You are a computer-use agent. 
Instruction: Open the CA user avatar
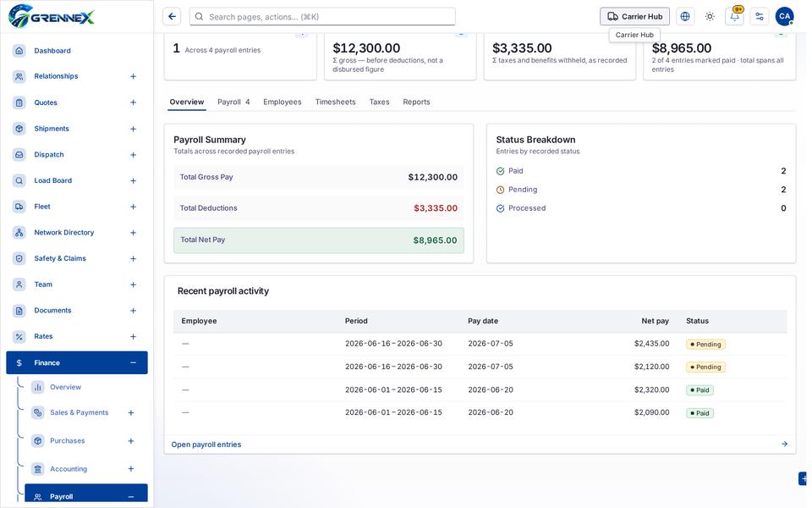(784, 16)
